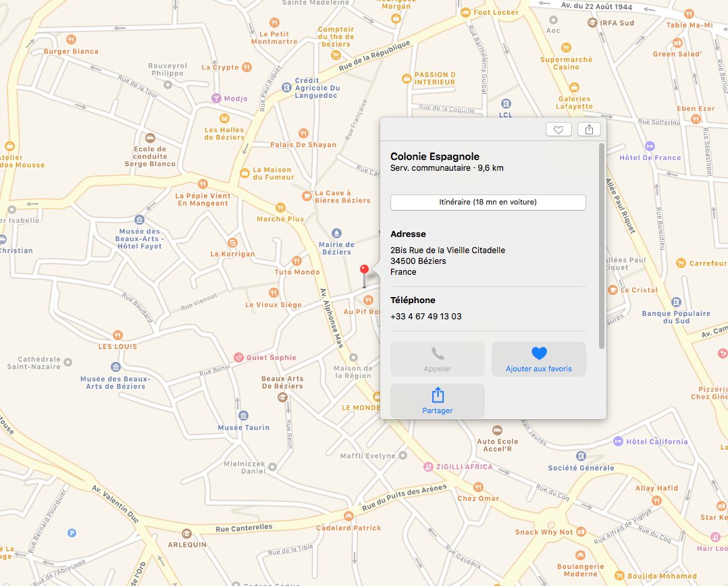Click the Mairie de Béziers map icon
Image resolution: width=728 pixels, height=586 pixels.
coord(336,233)
